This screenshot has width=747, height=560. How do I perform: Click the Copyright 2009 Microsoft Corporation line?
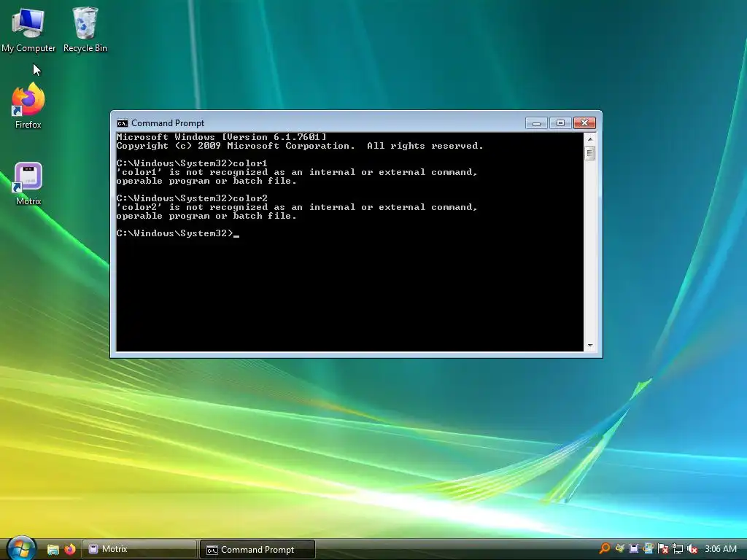click(300, 146)
